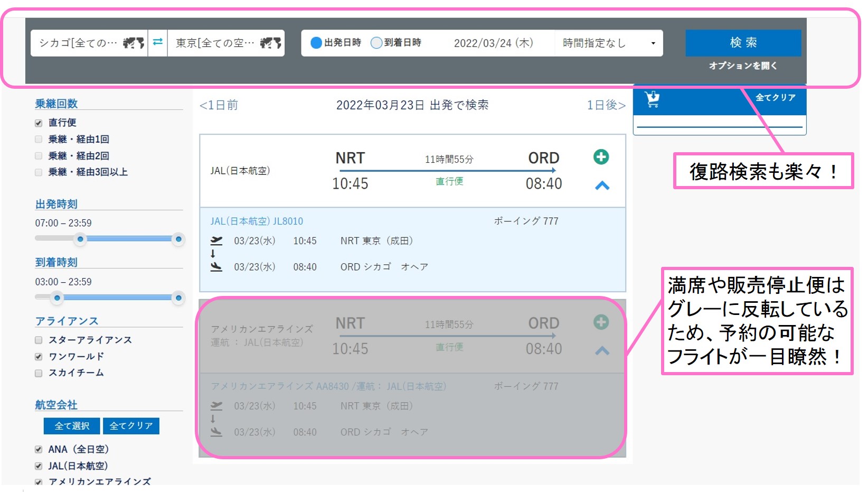Select the 出発日時 radio button
Image resolution: width=868 pixels, height=492 pixels.
click(x=316, y=43)
